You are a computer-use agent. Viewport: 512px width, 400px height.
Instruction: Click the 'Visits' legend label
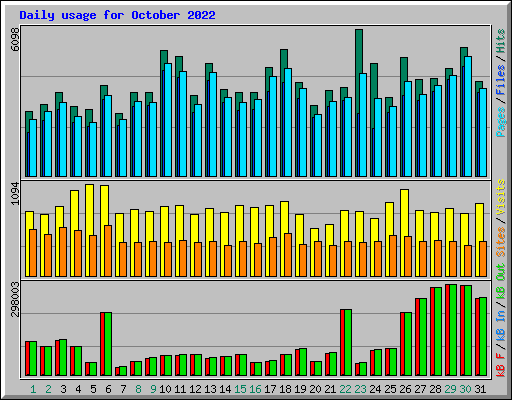501,197
